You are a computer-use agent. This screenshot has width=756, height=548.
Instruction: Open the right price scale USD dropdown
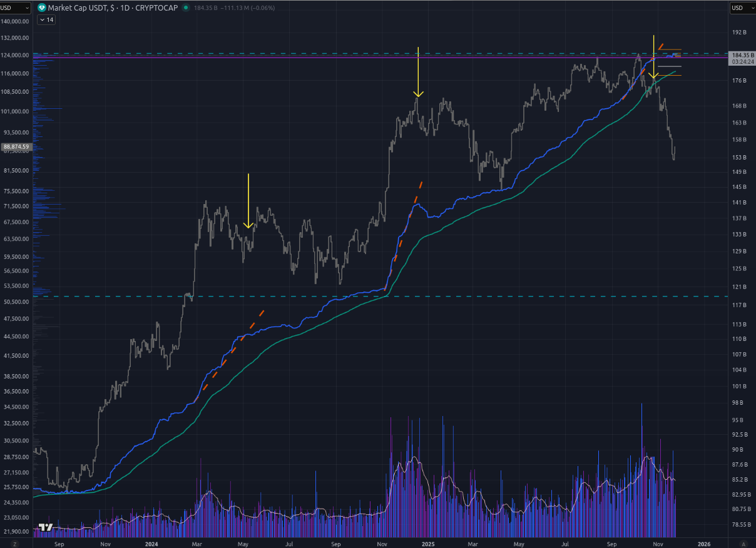742,8
